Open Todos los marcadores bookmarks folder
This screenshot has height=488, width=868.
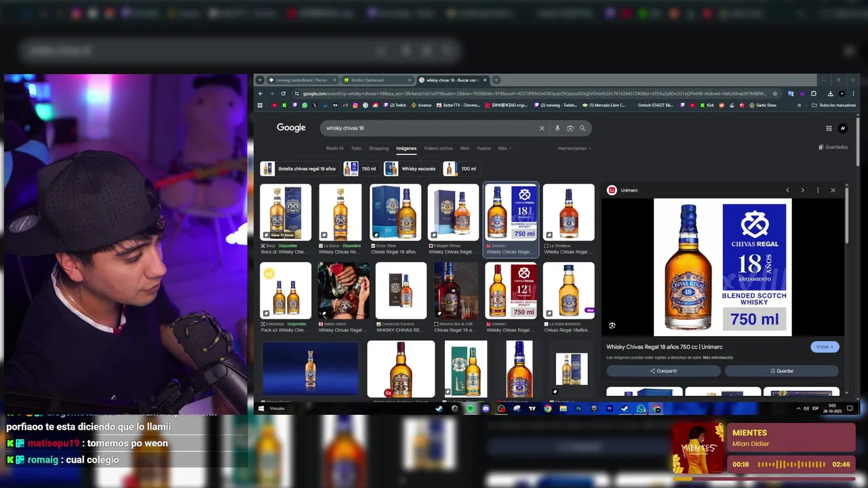834,105
